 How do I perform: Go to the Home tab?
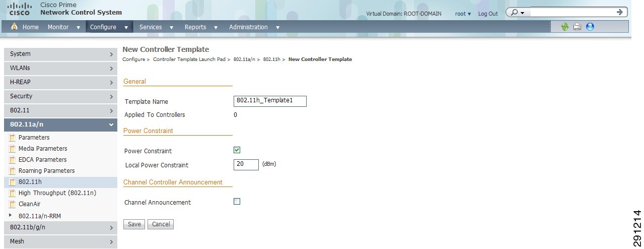(x=25, y=27)
